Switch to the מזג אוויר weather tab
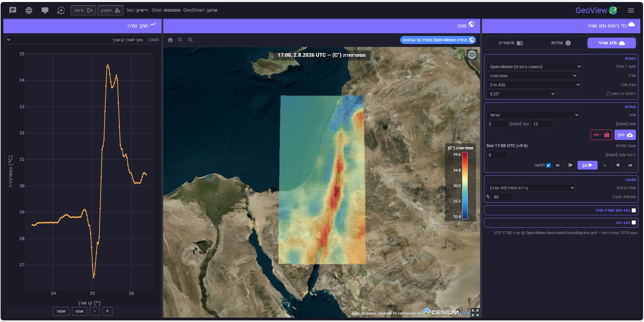 (x=611, y=43)
